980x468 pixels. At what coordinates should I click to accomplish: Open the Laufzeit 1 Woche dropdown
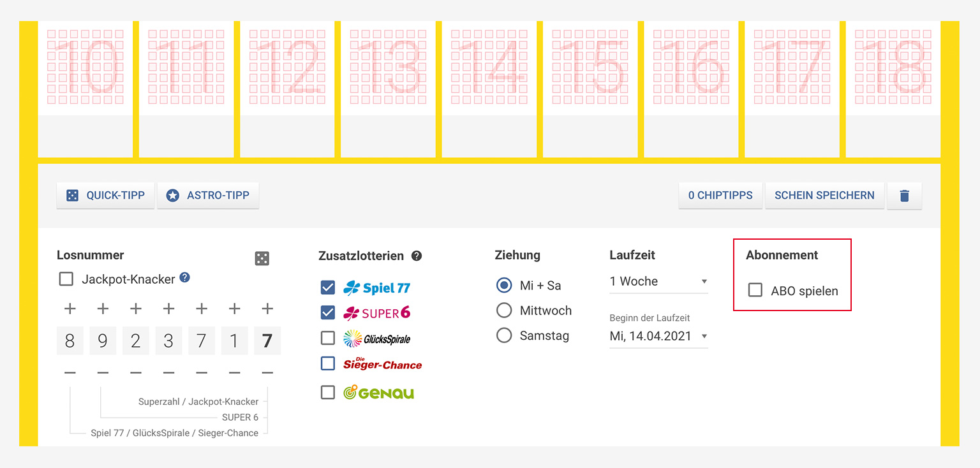pos(659,281)
